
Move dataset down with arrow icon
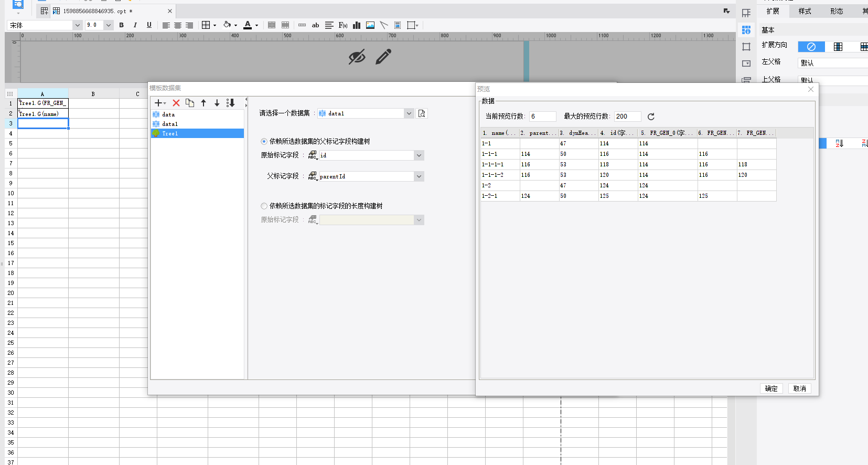[x=217, y=103]
